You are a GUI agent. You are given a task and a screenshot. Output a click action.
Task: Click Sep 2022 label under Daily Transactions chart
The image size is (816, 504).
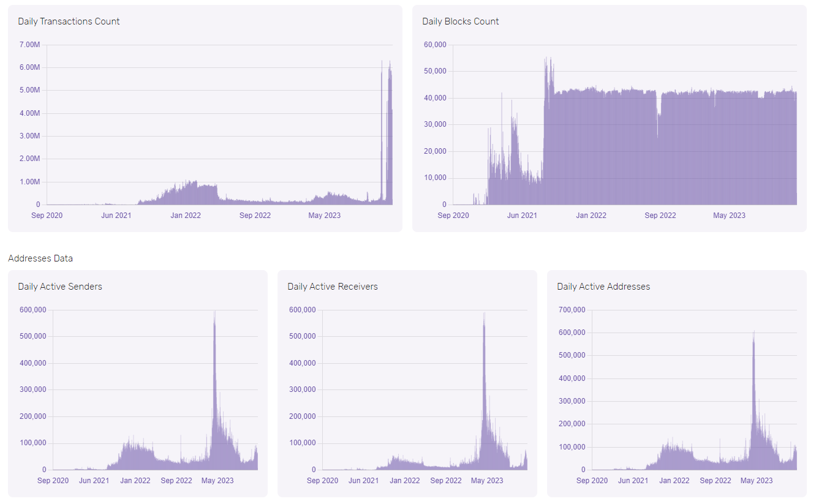tap(255, 216)
